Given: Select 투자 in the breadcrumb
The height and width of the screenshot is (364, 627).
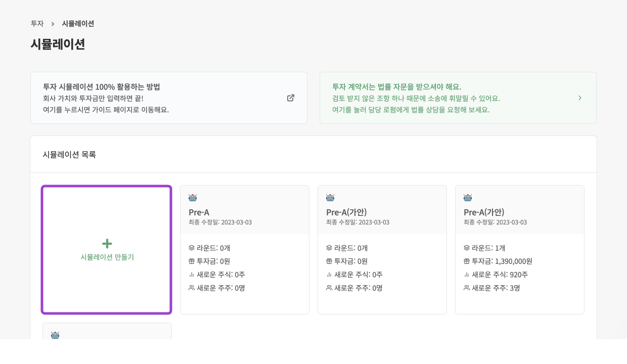Looking at the screenshot, I should (37, 23).
